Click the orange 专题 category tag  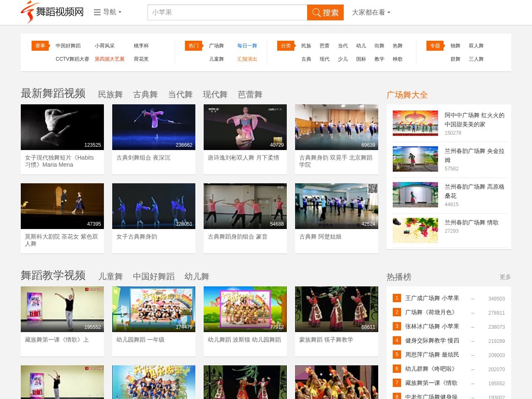pyautogui.click(x=435, y=46)
